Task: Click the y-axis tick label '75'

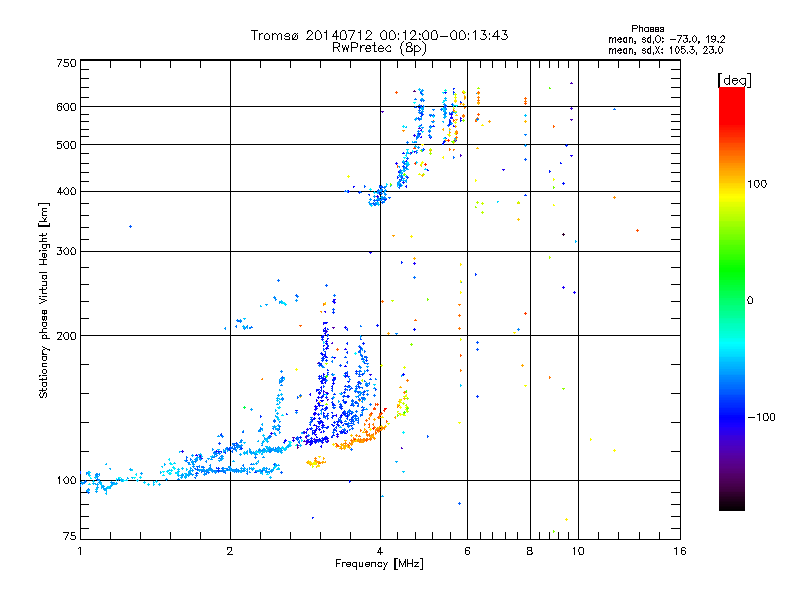Action: click(x=69, y=536)
